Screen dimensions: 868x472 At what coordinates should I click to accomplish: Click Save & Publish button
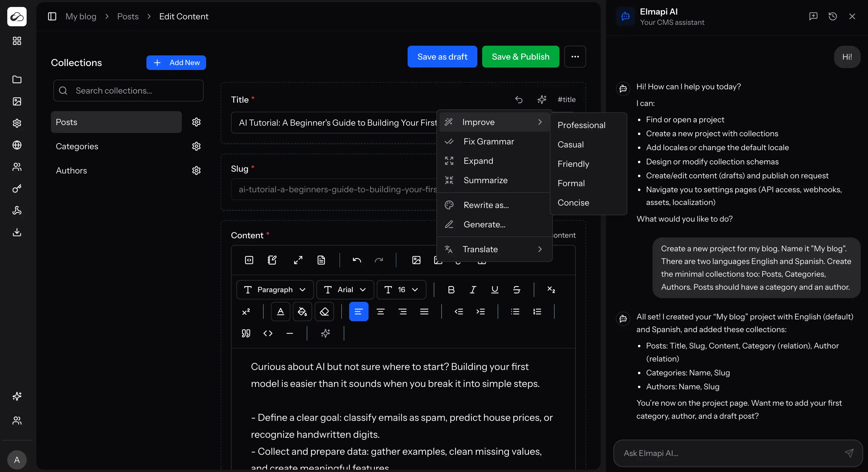[520, 57]
